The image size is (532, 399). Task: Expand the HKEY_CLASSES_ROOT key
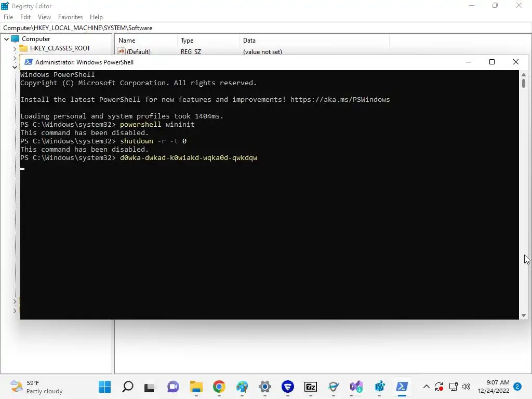point(15,48)
